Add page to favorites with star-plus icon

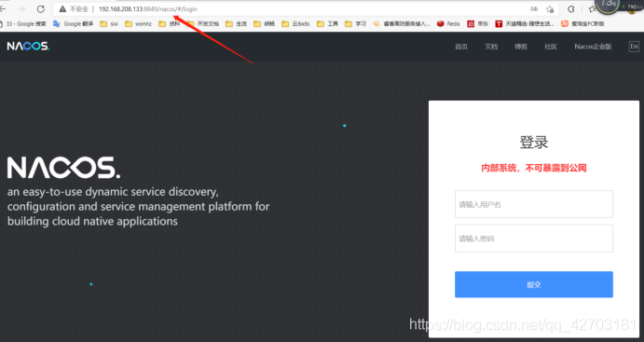[x=550, y=9]
